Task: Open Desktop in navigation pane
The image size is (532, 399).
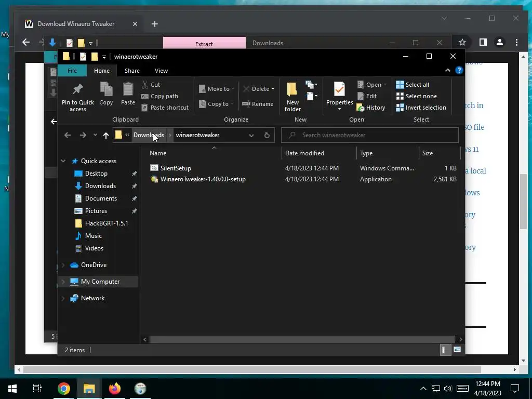Action: [96, 174]
